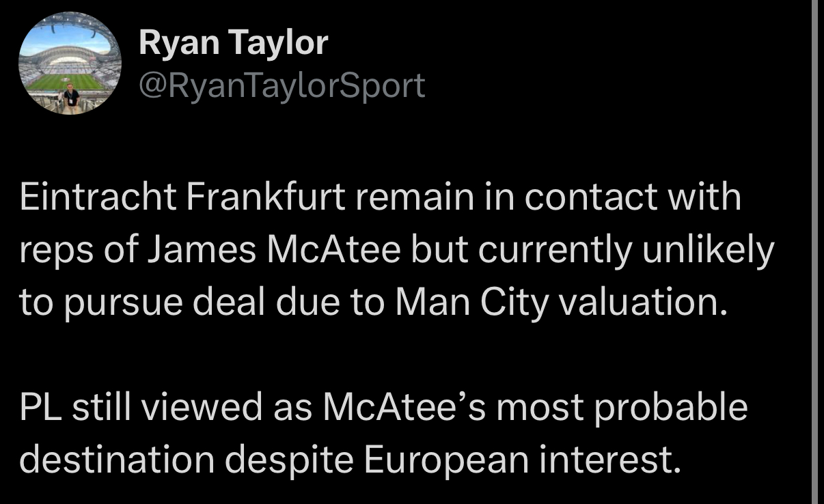Screen dimensions: 824x504
Task: Open Ryan Taylor's profile picture
Action: (x=70, y=63)
